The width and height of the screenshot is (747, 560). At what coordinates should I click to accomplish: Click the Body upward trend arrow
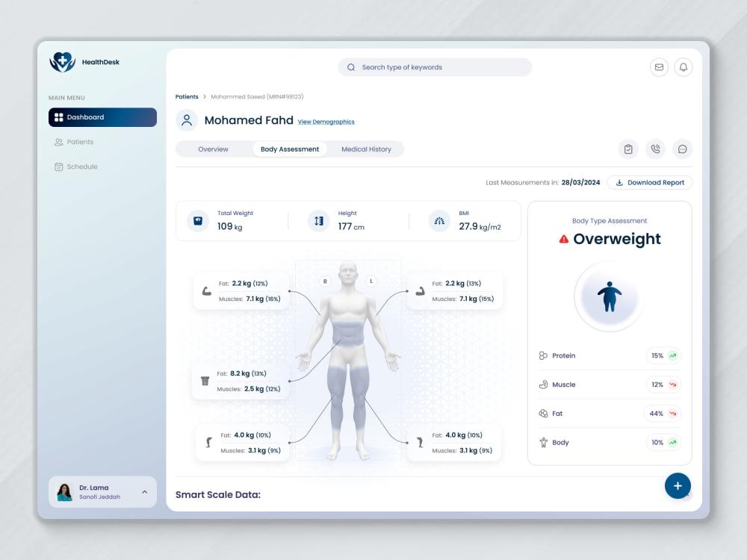(673, 442)
